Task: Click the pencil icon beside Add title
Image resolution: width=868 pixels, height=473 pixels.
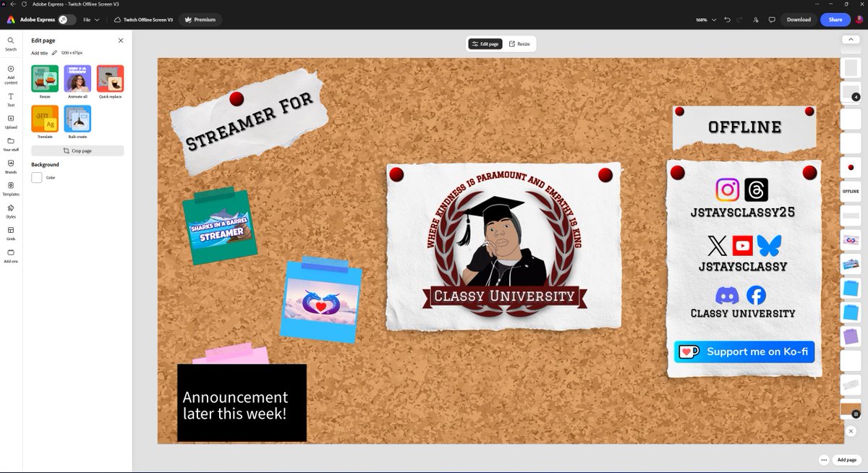Action: pos(54,53)
